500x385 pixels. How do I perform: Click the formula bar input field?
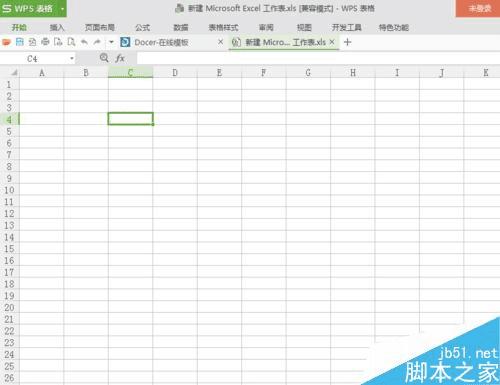point(318,58)
